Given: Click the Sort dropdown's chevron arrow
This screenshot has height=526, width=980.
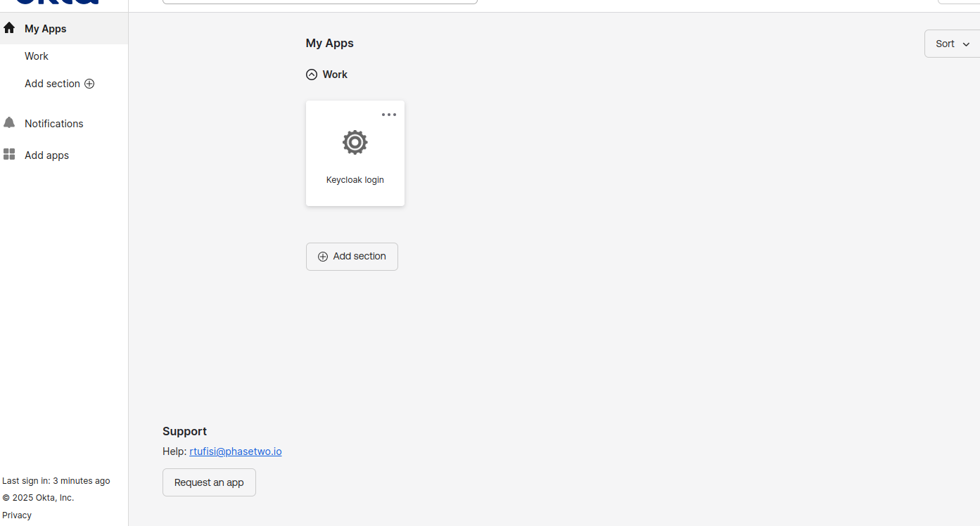Looking at the screenshot, I should (966, 44).
